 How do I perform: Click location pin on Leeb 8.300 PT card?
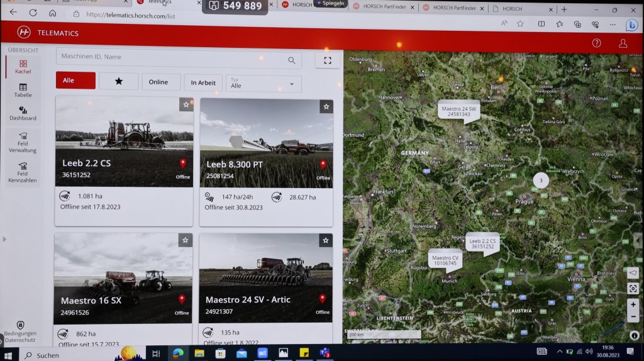323,165
